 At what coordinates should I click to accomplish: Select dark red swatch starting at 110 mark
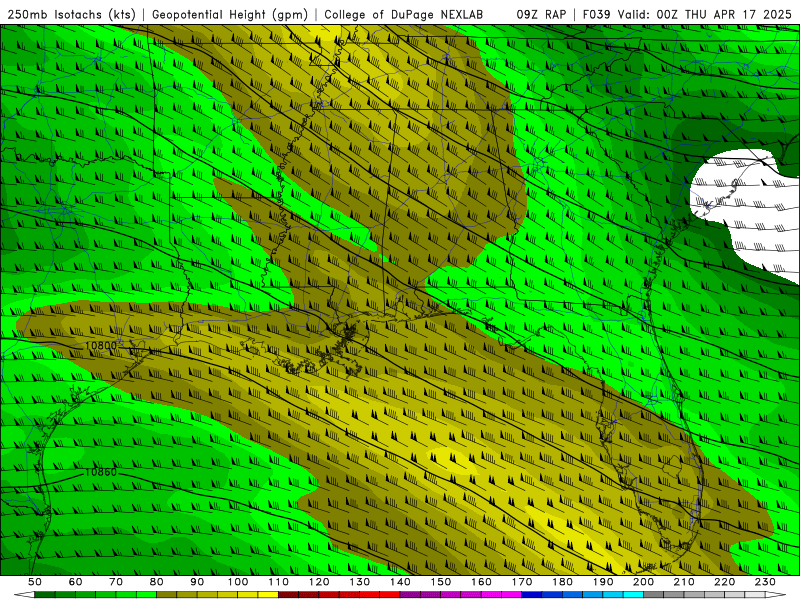click(288, 595)
